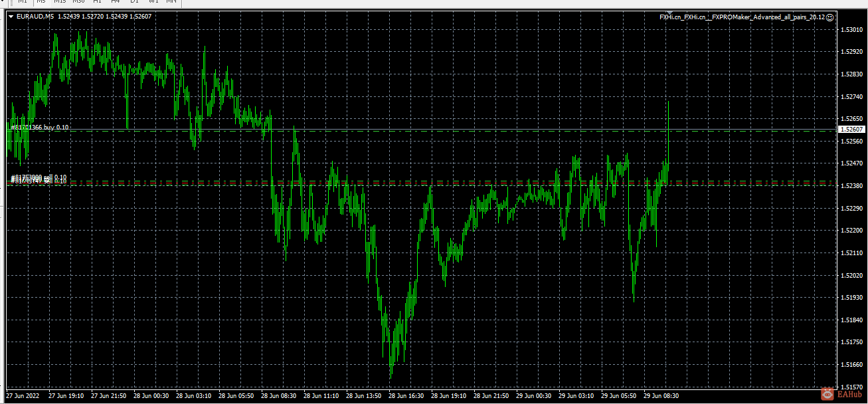The image size is (868, 404).
Task: Select the #81701366 buy 0.10 order line
Action: coord(40,127)
